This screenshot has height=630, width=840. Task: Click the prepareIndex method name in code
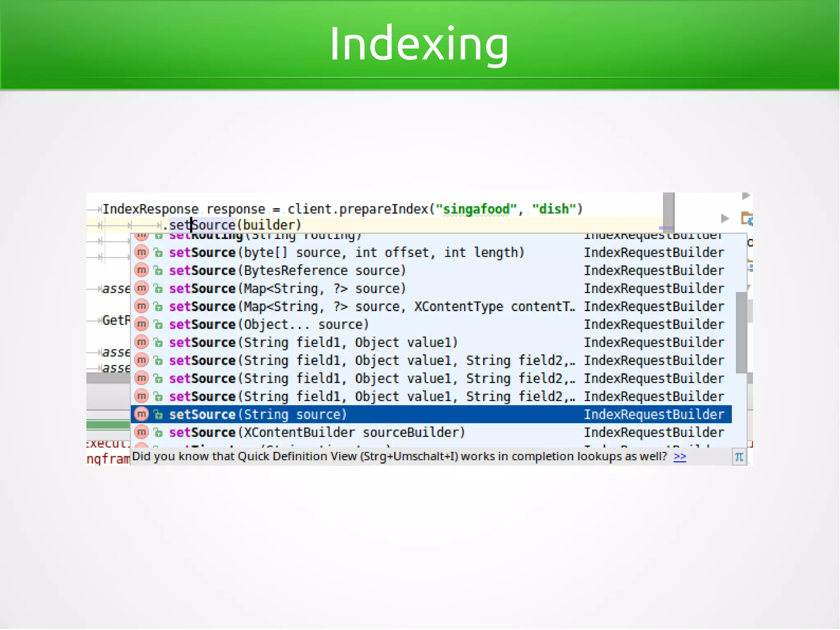pyautogui.click(x=384, y=209)
